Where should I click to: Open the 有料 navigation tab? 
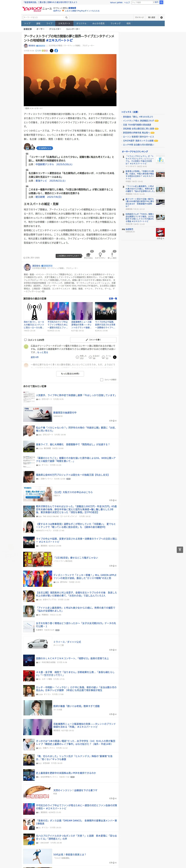(128, 24)
